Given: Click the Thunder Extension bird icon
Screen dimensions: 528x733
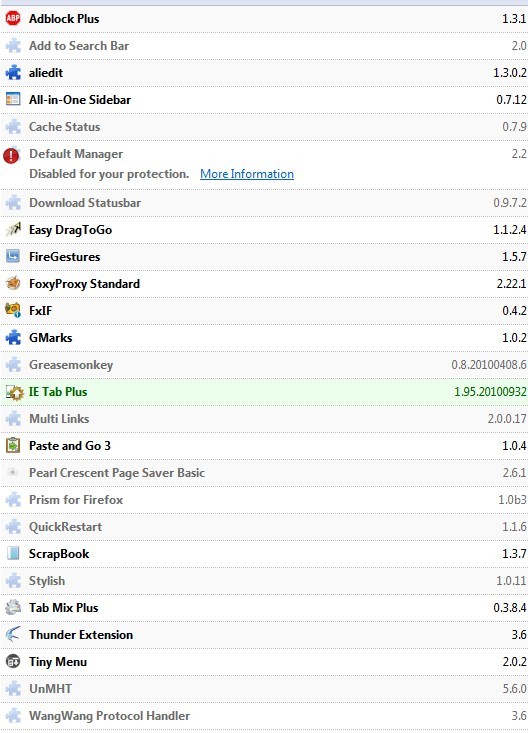Looking at the screenshot, I should click(13, 634).
